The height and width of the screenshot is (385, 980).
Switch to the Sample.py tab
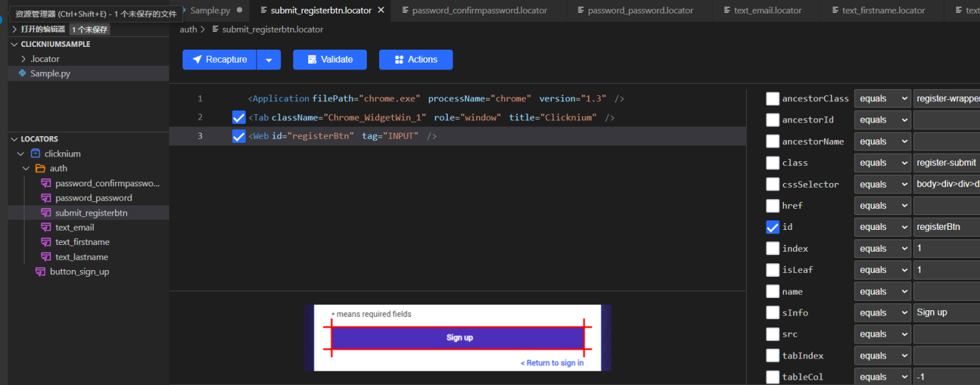[x=210, y=10]
